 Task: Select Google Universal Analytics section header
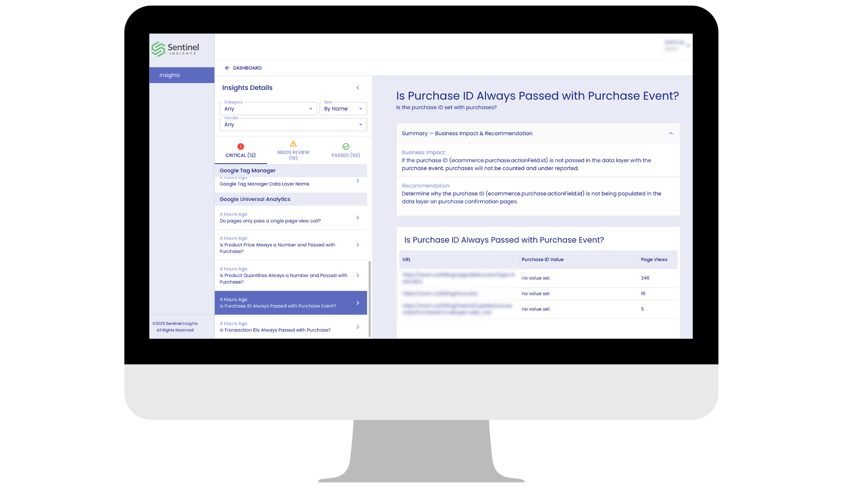click(x=255, y=198)
